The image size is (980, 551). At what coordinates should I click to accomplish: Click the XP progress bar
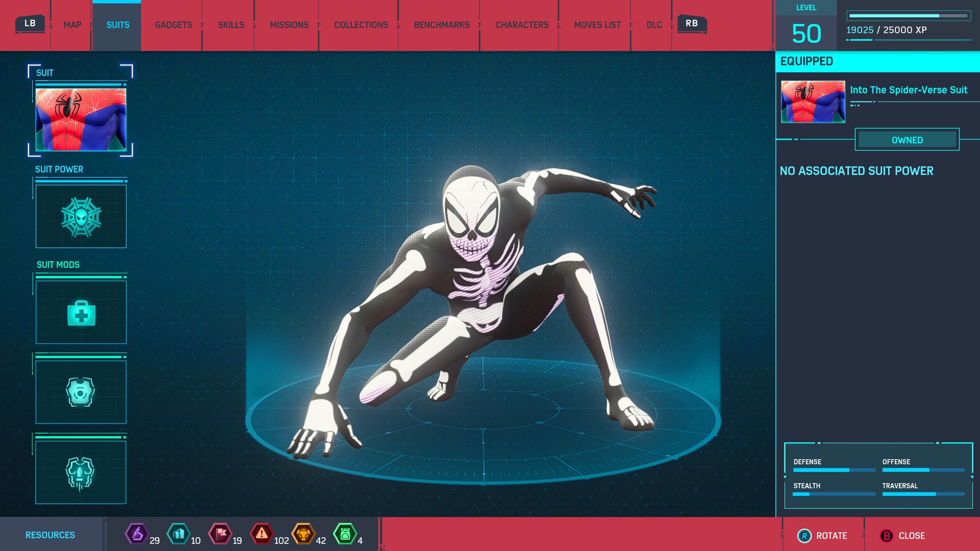pos(908,16)
